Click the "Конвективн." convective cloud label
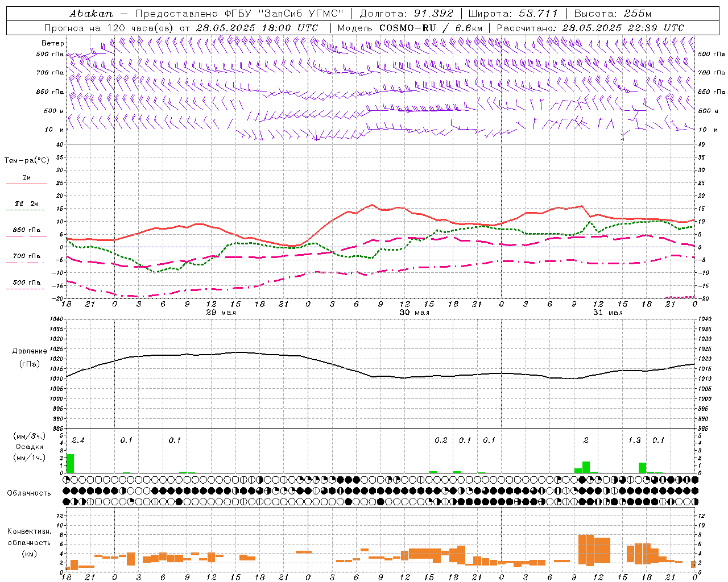The width and height of the screenshot is (728, 582). point(29,531)
